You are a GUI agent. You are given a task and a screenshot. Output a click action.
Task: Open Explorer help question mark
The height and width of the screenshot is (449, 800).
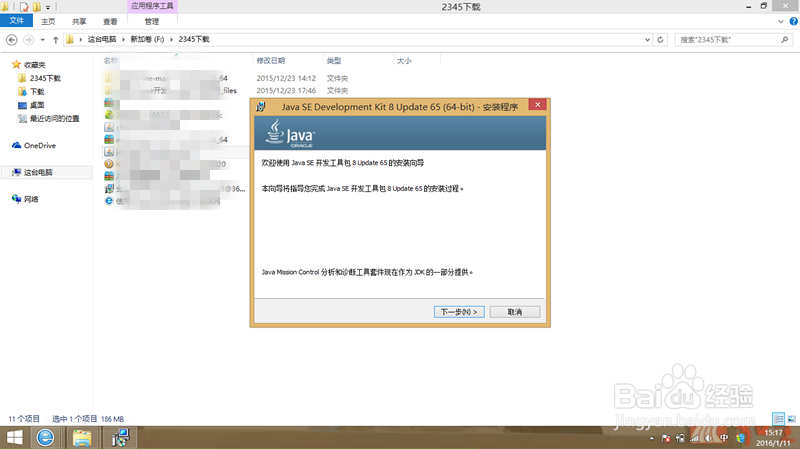coord(793,21)
